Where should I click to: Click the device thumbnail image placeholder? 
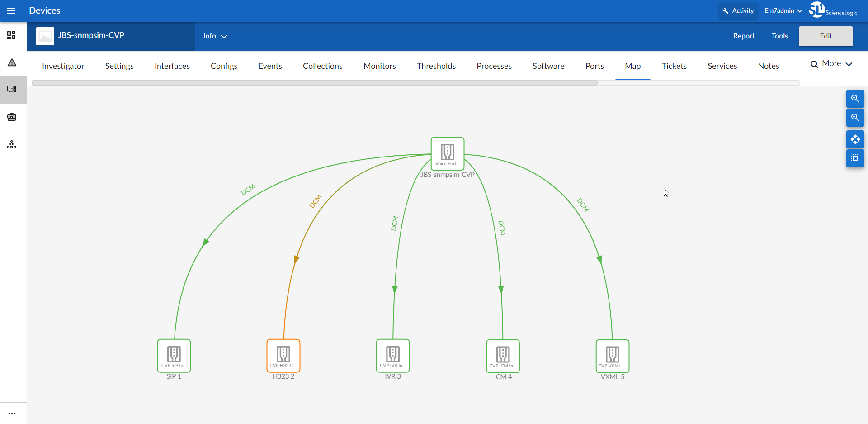pos(45,36)
